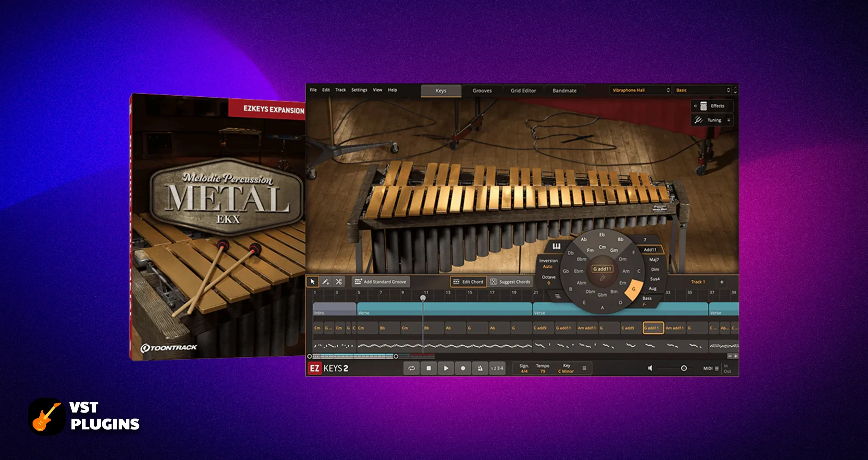Viewport: 868px width, 460px height.
Task: Select the Dim chord type
Action: 655,269
